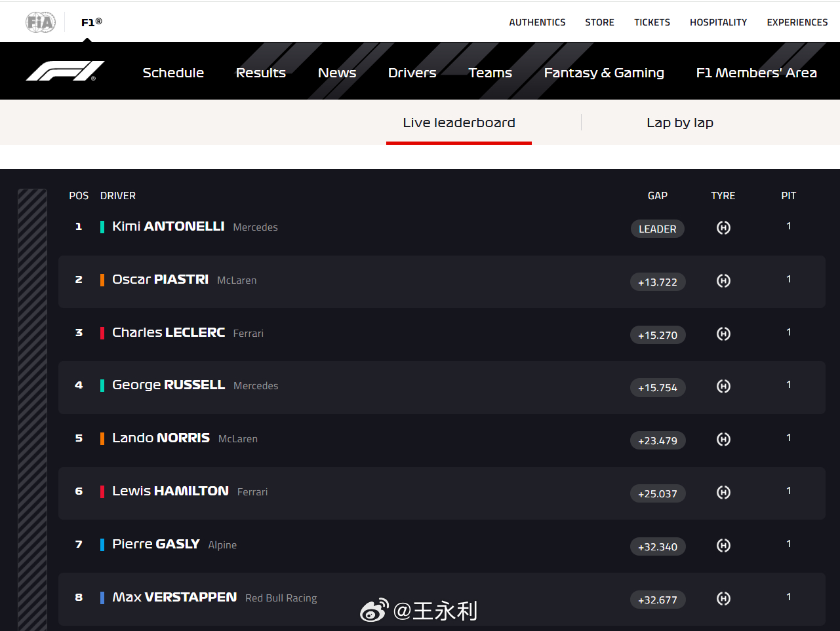
Task: Select the F1® top bar tab
Action: [x=92, y=22]
